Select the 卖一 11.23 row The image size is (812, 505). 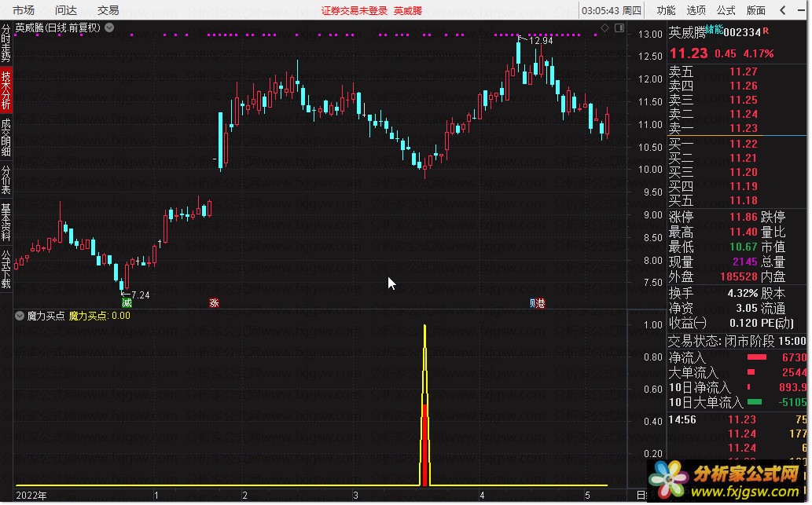pyautogui.click(x=737, y=128)
